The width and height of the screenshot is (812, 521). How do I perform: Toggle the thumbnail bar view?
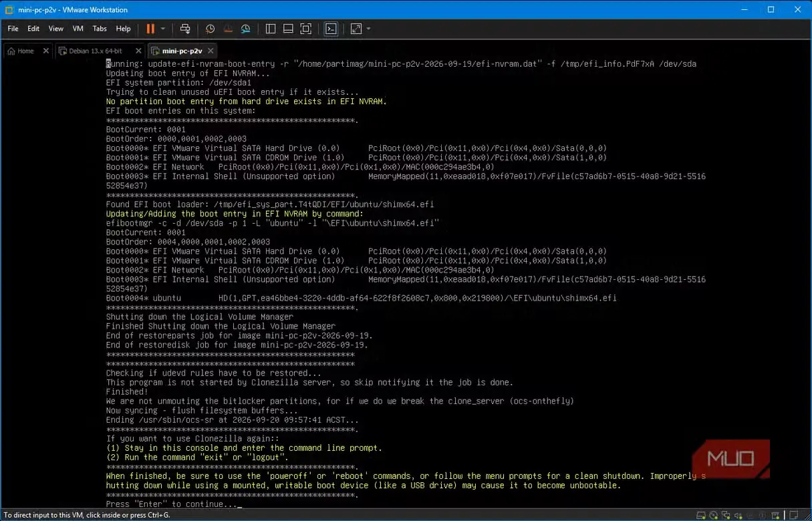pos(288,29)
